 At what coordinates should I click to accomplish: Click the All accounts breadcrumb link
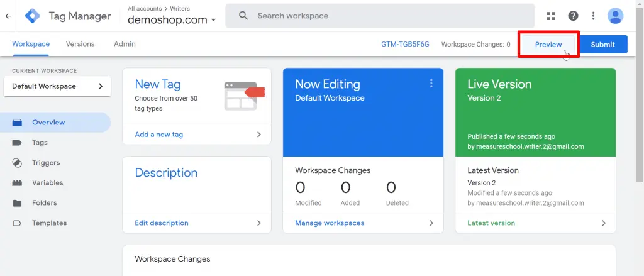click(x=145, y=9)
